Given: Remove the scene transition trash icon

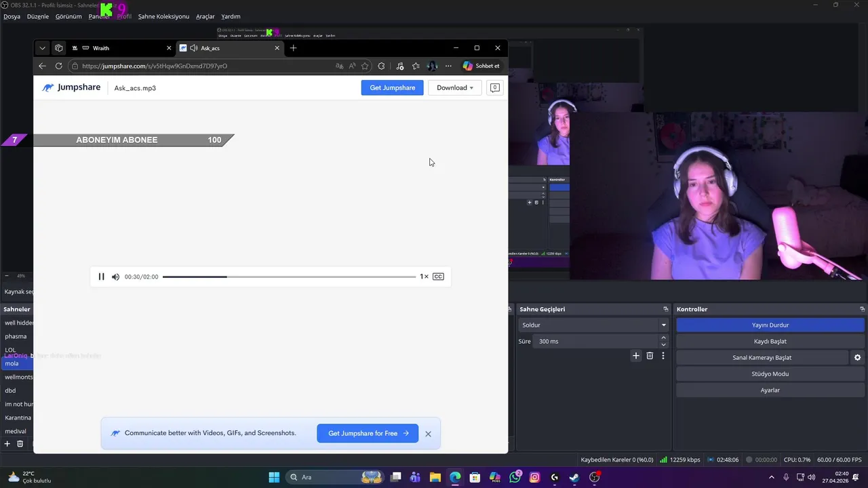Looking at the screenshot, I should click(650, 356).
